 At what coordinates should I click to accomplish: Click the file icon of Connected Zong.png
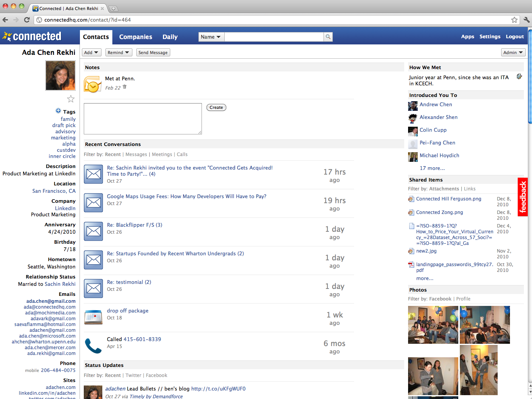point(411,212)
